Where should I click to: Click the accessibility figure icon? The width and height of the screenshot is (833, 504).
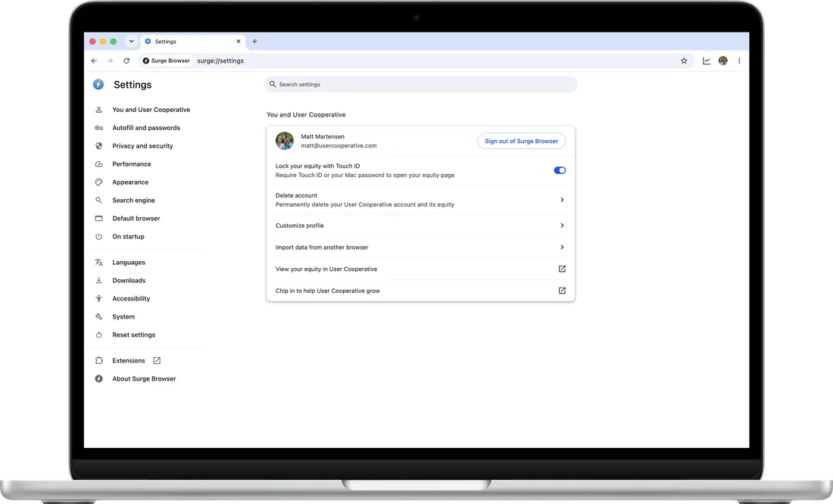(x=98, y=298)
